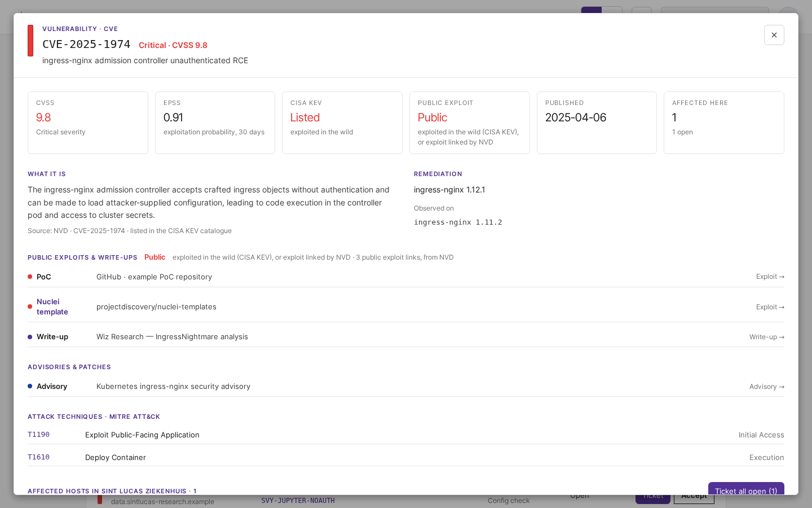This screenshot has width=812, height=508.
Task: Open the Kubernetes Advisory arrow link
Action: pyautogui.click(x=766, y=387)
